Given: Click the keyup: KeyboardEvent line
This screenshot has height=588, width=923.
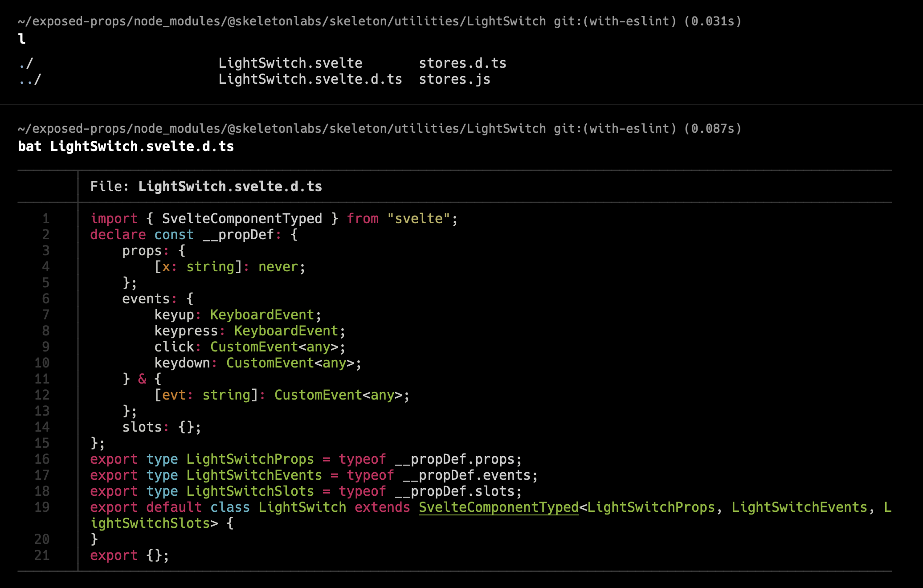Looking at the screenshot, I should (x=237, y=314).
